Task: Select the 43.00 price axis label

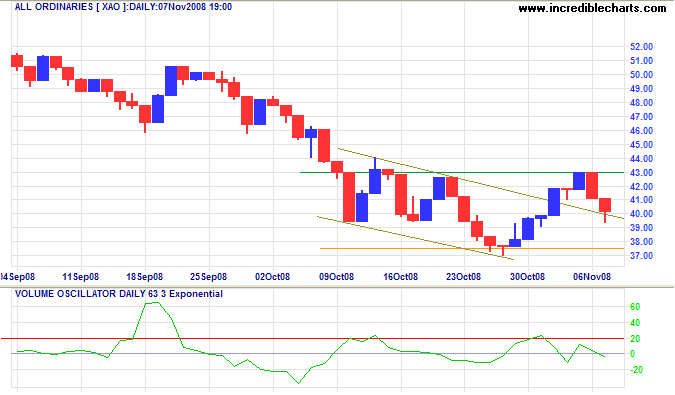Action: coord(641,173)
